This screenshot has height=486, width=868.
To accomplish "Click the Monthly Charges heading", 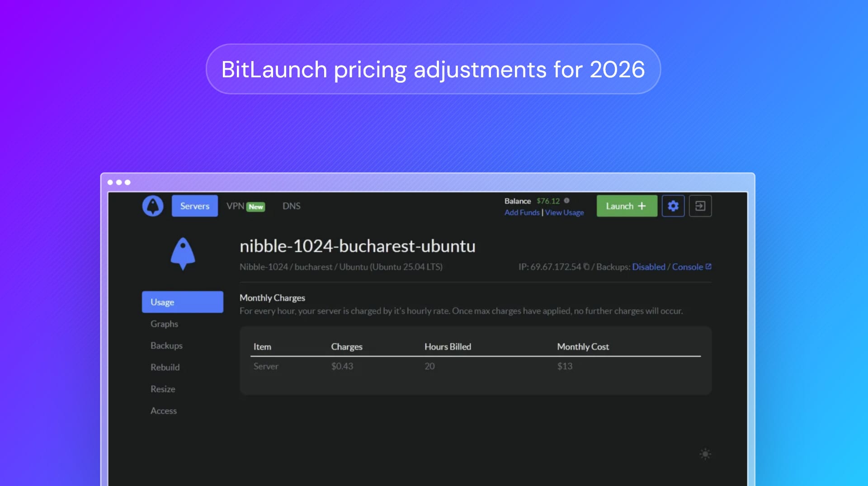I will (x=272, y=298).
